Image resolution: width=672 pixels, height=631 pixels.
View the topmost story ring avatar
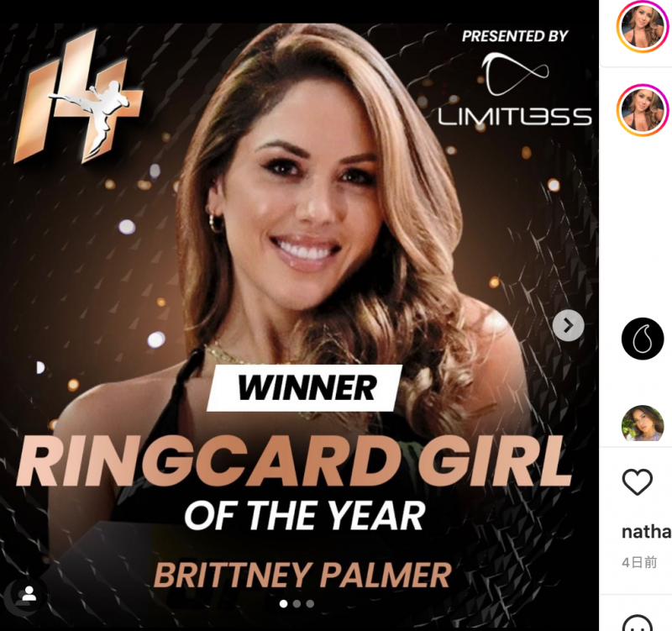point(643,26)
